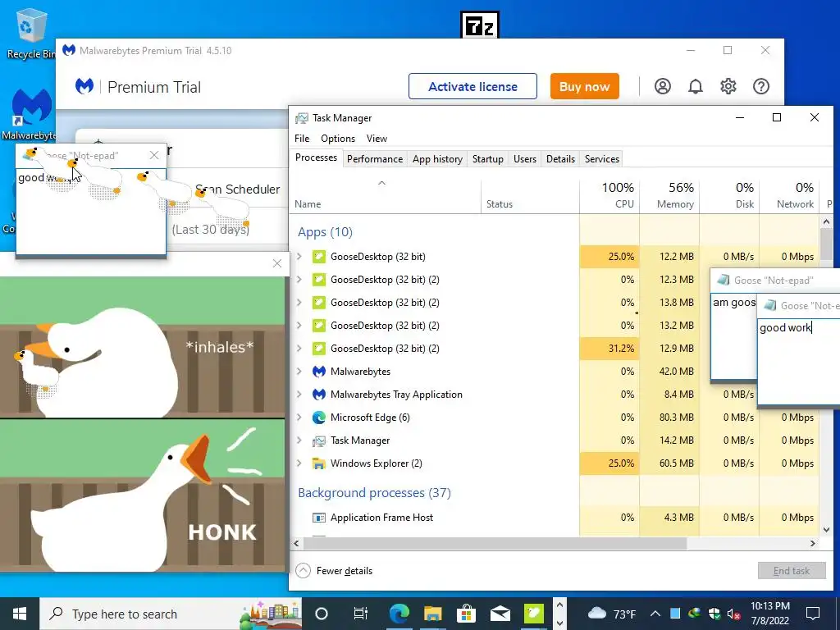Expand Windows Explorer (2) row
The height and width of the screenshot is (630, 840).
click(x=299, y=463)
